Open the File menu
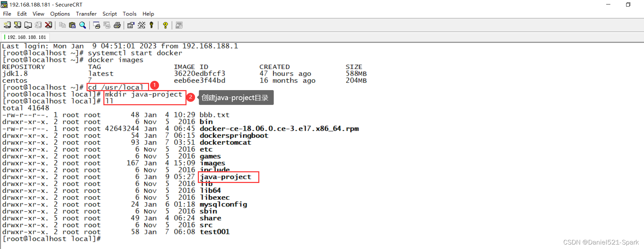Image resolution: width=644 pixels, height=249 pixels. 7,14
